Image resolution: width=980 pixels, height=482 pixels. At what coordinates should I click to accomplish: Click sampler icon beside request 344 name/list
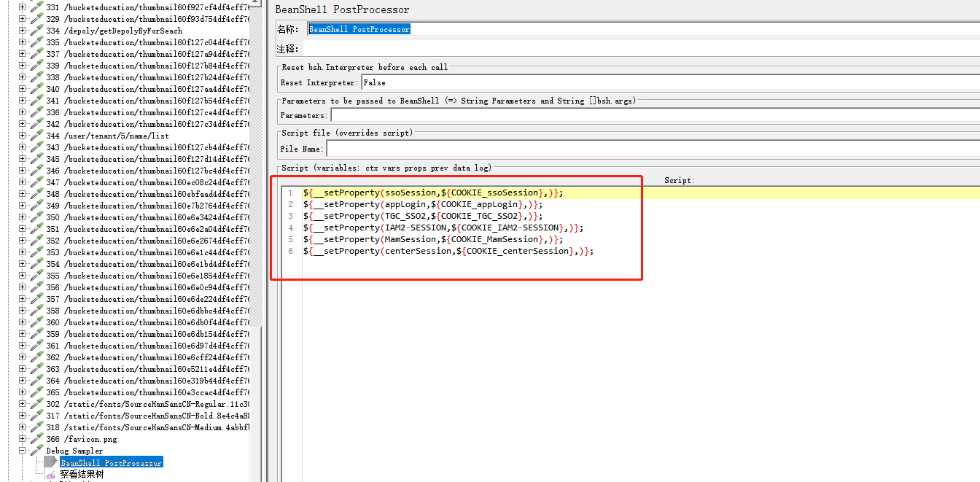[36, 136]
